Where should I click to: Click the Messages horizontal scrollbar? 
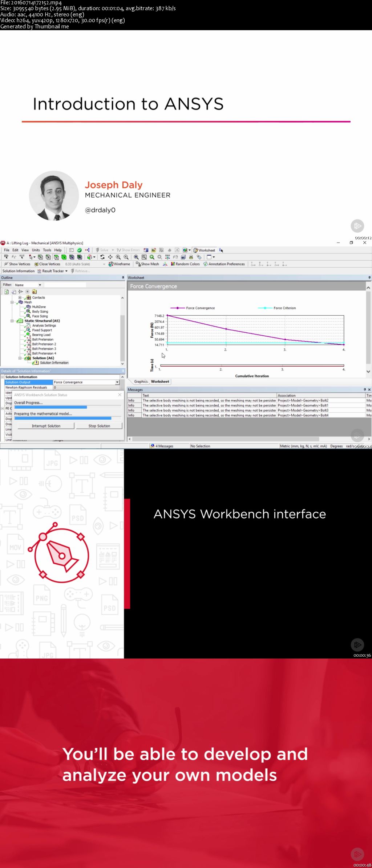[225, 439]
